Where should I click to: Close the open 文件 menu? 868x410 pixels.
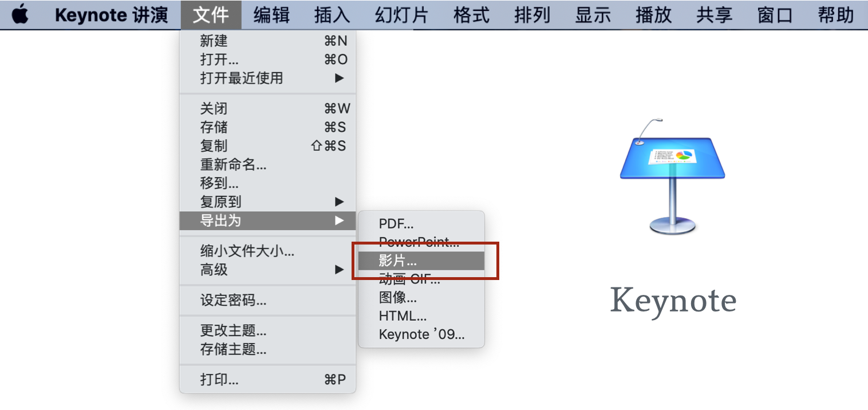click(x=211, y=15)
